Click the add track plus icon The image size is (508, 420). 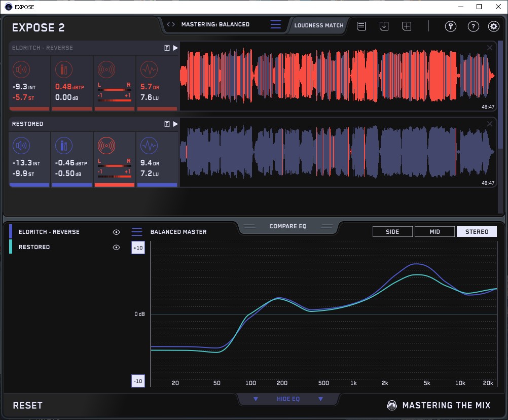point(407,26)
